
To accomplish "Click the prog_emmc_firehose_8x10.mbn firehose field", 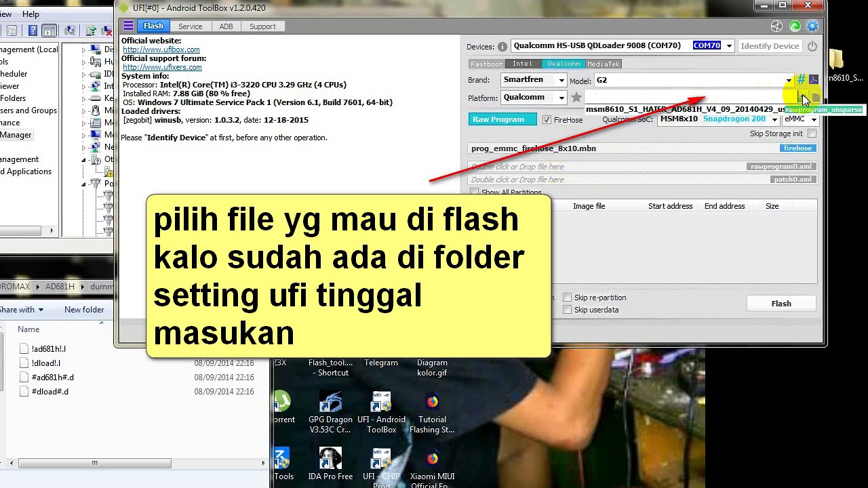I will 643,148.
